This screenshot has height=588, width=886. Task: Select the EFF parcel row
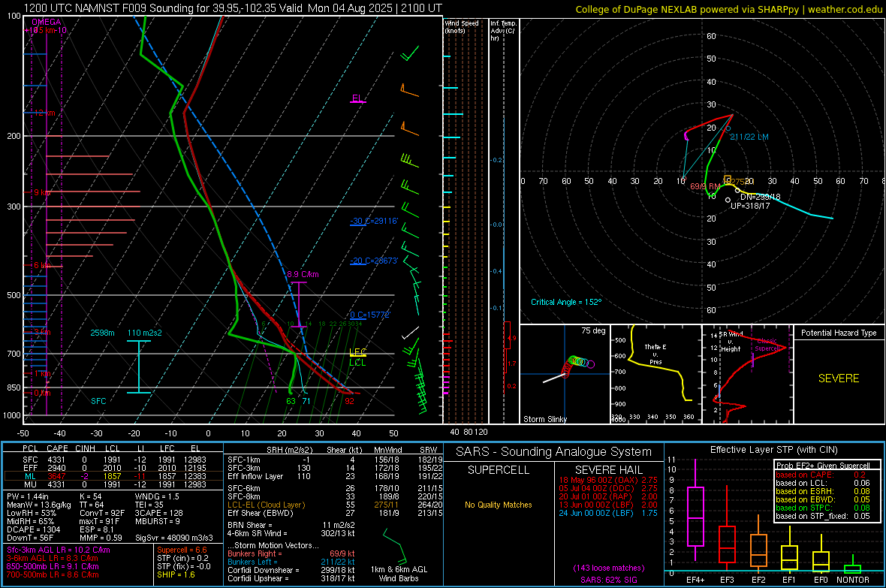click(x=113, y=468)
